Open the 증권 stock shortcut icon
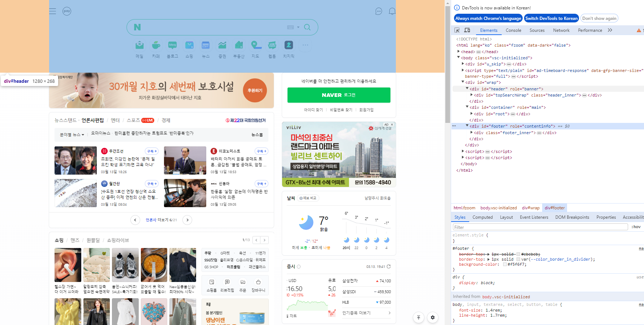 [222, 45]
